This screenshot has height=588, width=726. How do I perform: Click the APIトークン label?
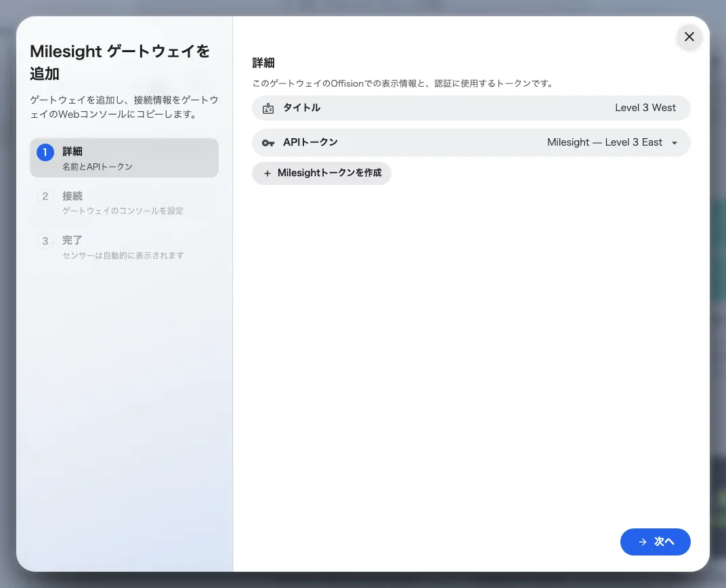310,142
